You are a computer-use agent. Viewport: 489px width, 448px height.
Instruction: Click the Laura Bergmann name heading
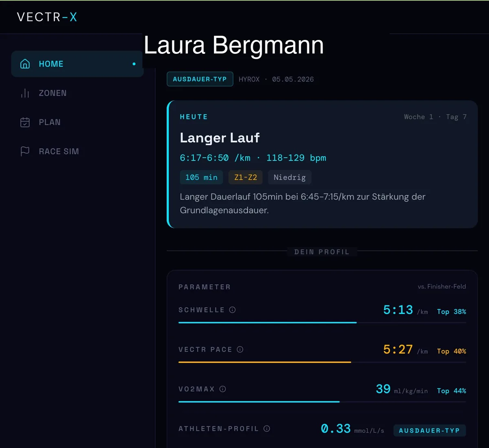pos(233,45)
